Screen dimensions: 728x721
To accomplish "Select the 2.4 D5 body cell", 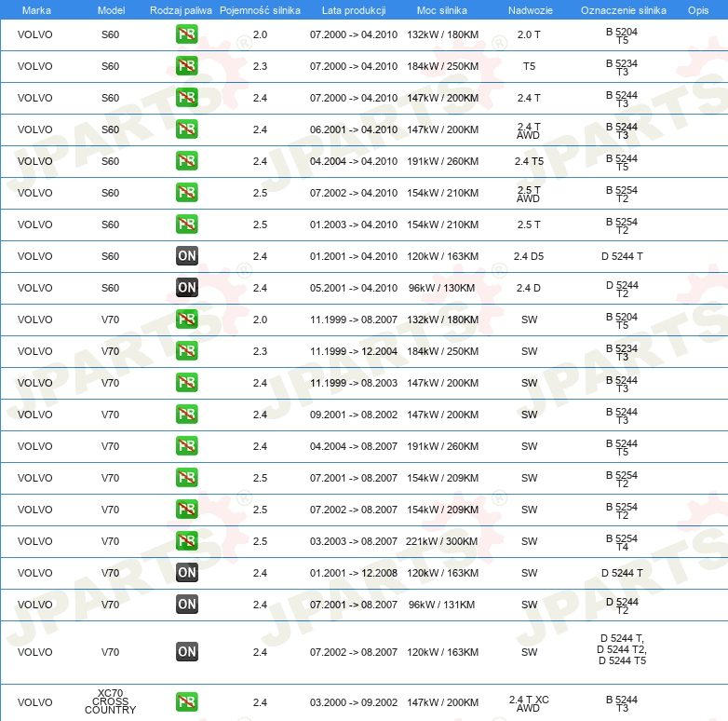I will (x=529, y=256).
